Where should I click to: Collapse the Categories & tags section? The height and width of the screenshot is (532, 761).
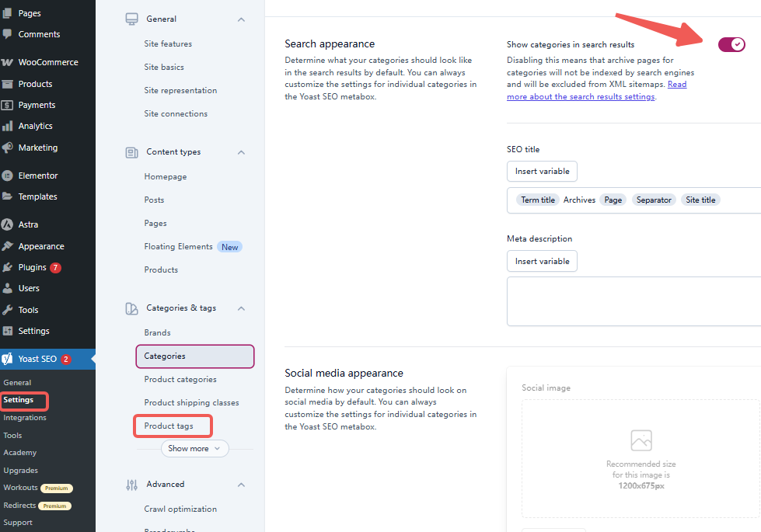(x=241, y=308)
